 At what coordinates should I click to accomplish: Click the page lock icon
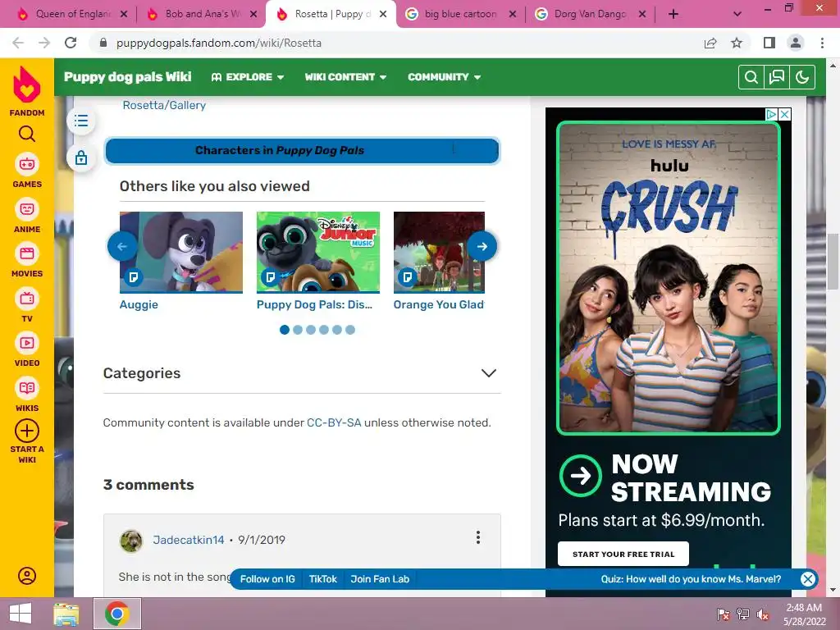(81, 158)
